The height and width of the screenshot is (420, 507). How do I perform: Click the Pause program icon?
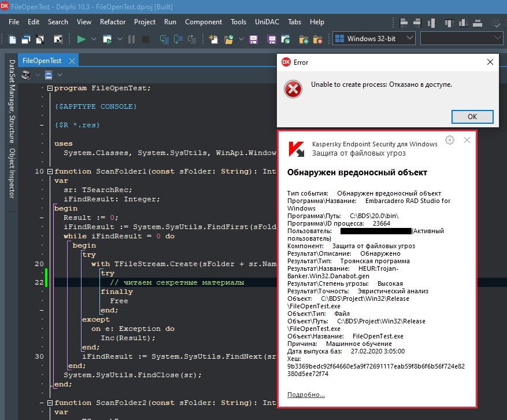click(x=131, y=39)
